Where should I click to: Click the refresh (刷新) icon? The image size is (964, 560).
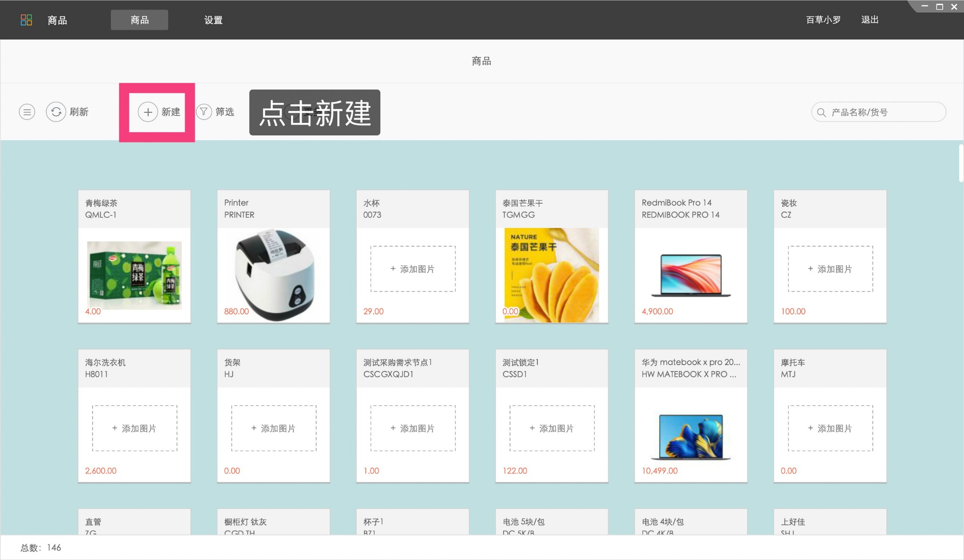pos(56,111)
